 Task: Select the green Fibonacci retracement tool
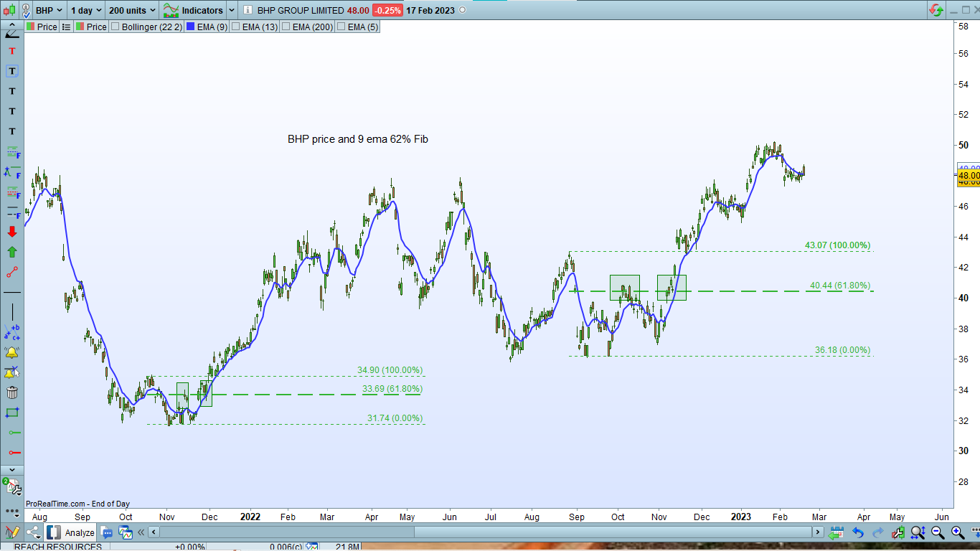coord(12,151)
